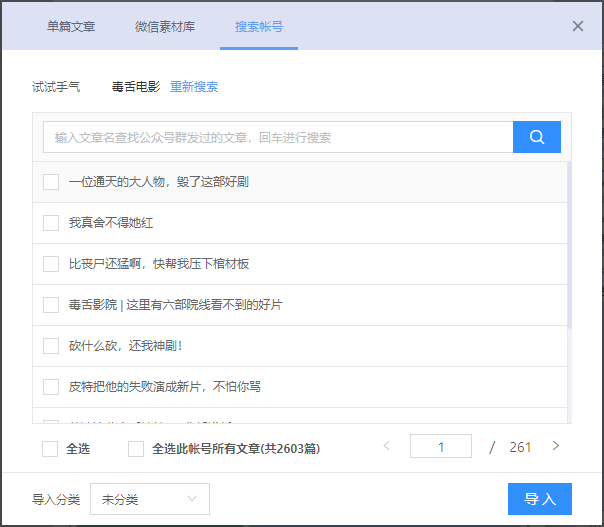This screenshot has width=604, height=527.
Task: Open the 未分类 category dropdown
Action: (x=150, y=498)
